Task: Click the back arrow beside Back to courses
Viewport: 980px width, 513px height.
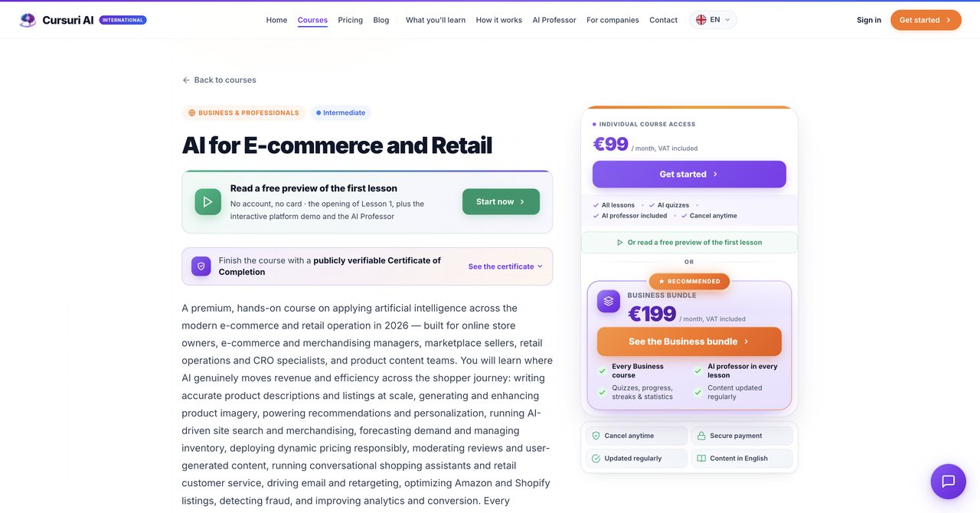Action: (x=186, y=80)
